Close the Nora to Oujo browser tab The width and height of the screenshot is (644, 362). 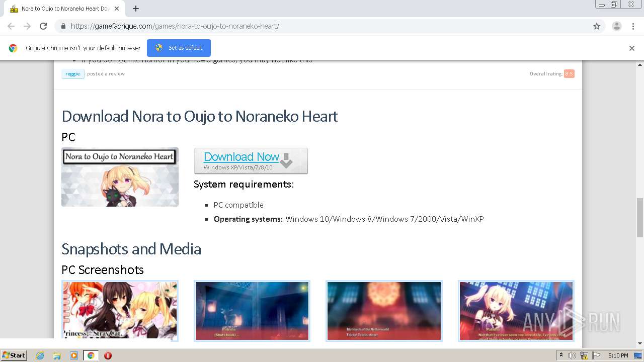tap(117, 9)
